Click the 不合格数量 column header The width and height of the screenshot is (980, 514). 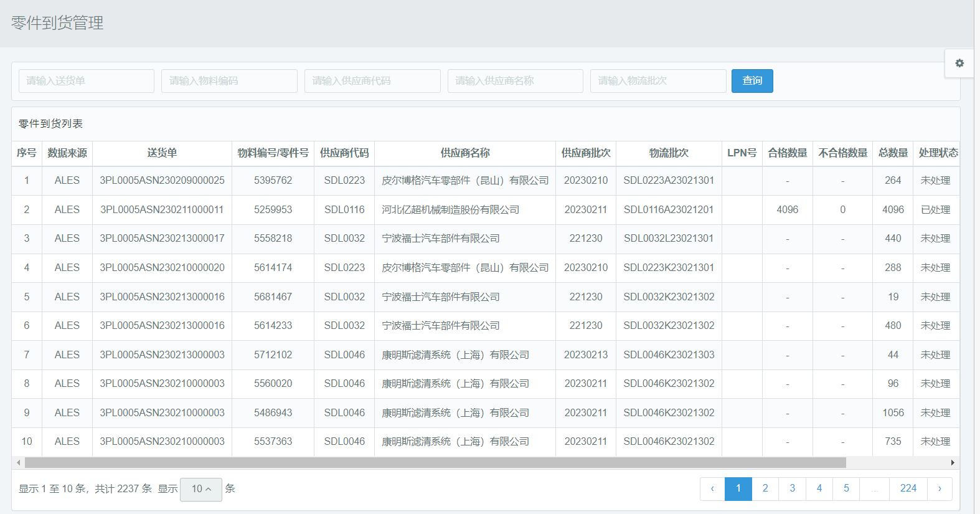coord(843,153)
